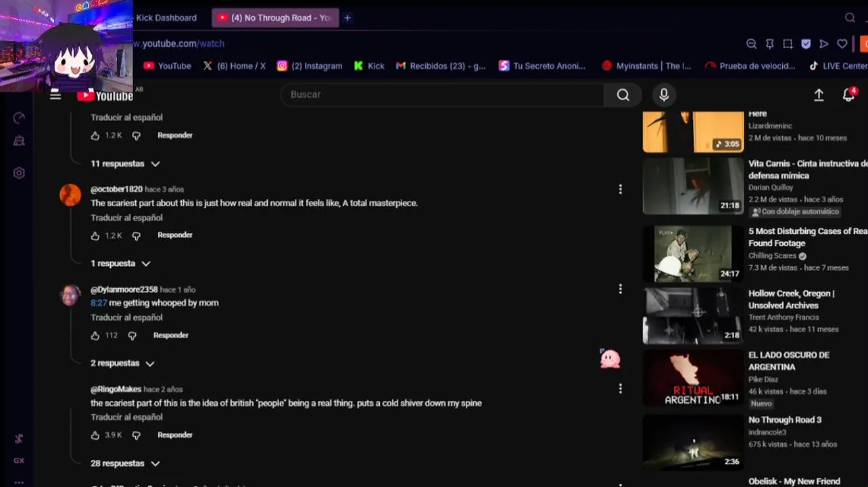Open the Prueba de velocidad bookmark
868x487 pixels.
click(750, 66)
